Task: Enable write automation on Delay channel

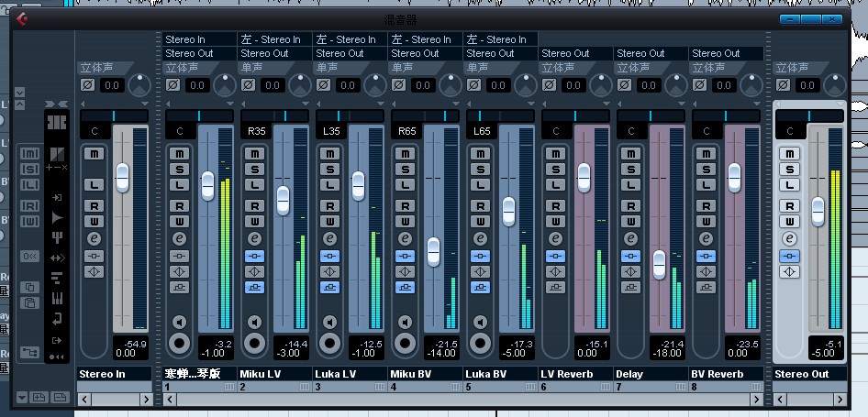Action: tap(631, 221)
